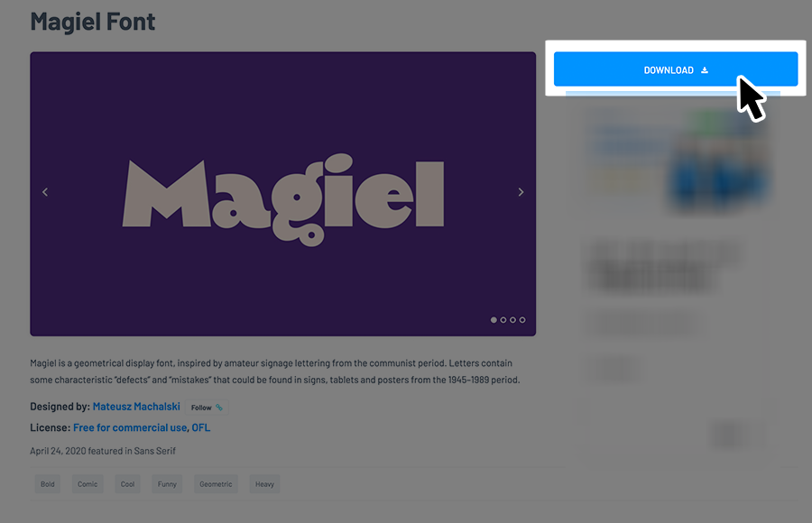
Task: Select the Heavy tag
Action: point(264,484)
